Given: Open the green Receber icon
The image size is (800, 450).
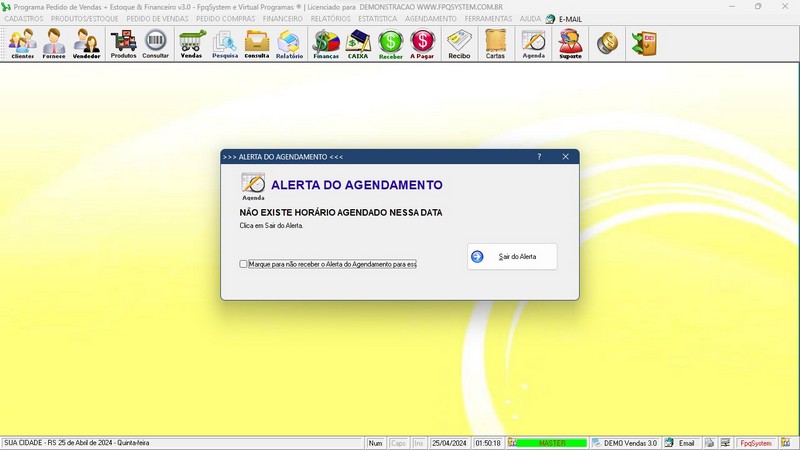Looking at the screenshot, I should pyautogui.click(x=390, y=44).
